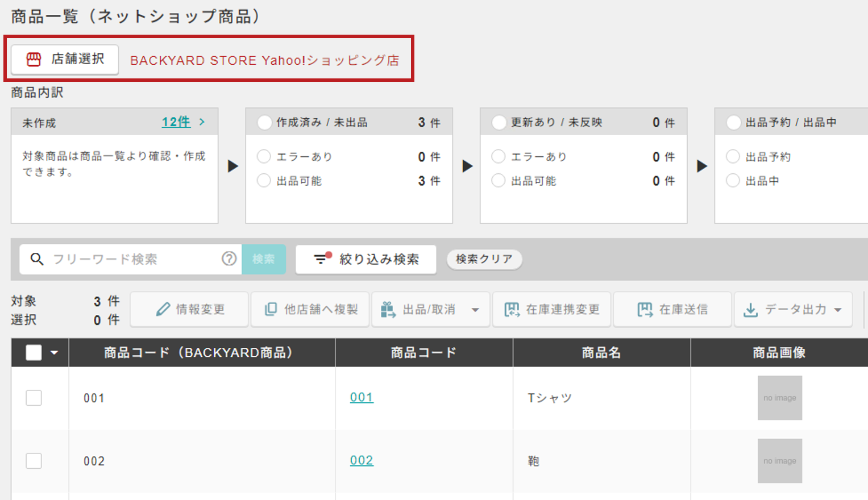This screenshot has height=500, width=868.
Task: Click the stock-link icon on 在庫連携変更
Action: 512,310
